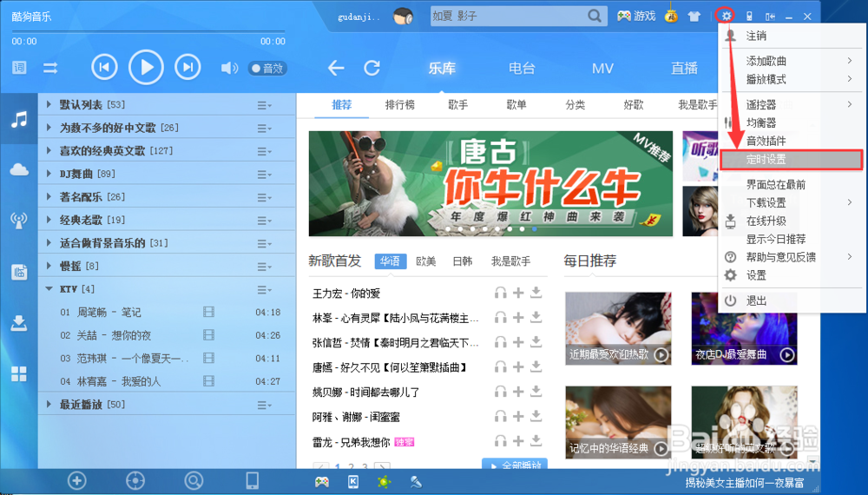This screenshot has height=495, width=868.
Task: Open the gamepad icon in bottom bar
Action: [x=322, y=482]
